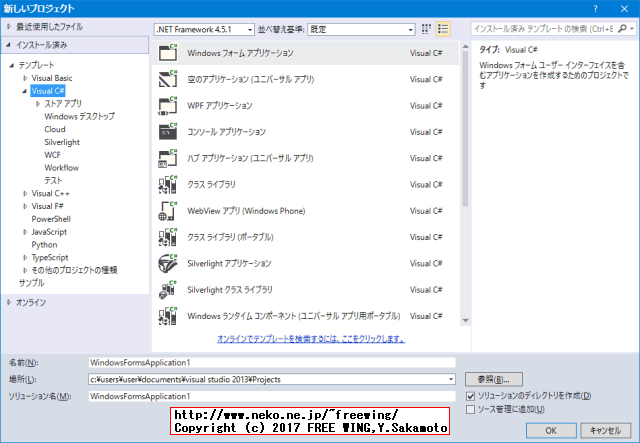Click the WebView アプリ (Windows Phone) icon

click(x=168, y=211)
